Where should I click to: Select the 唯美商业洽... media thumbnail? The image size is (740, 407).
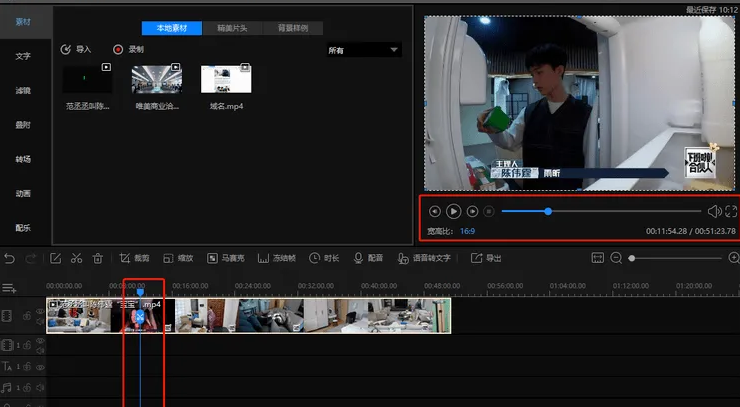[157, 79]
